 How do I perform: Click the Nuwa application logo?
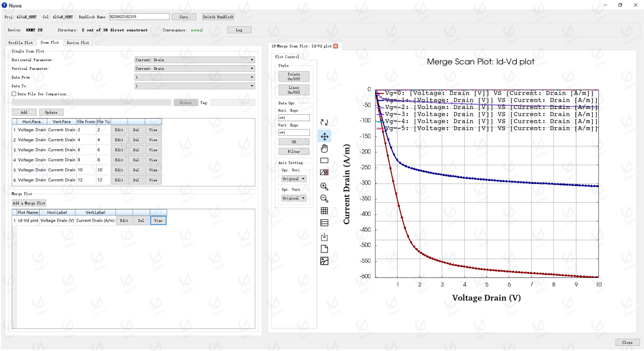tap(4, 5)
